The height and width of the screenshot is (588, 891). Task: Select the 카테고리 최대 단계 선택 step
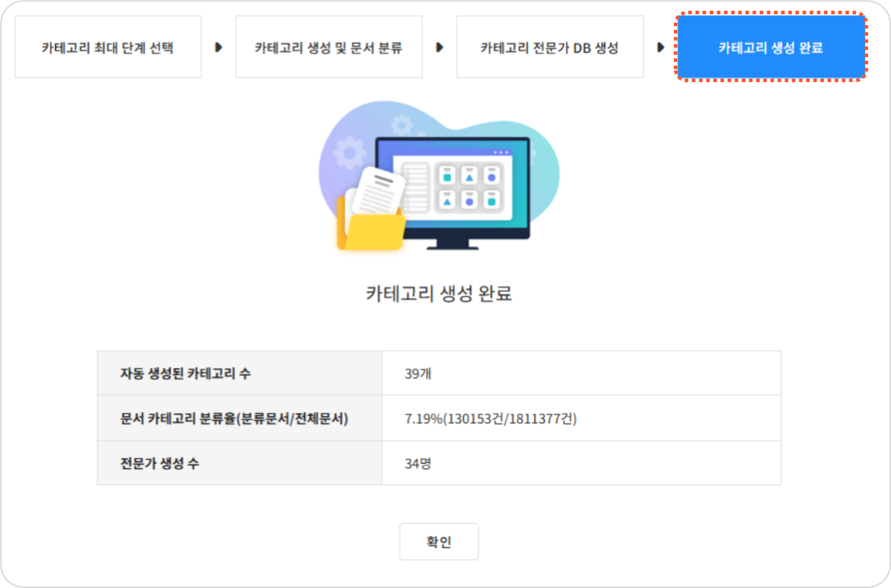(108, 48)
